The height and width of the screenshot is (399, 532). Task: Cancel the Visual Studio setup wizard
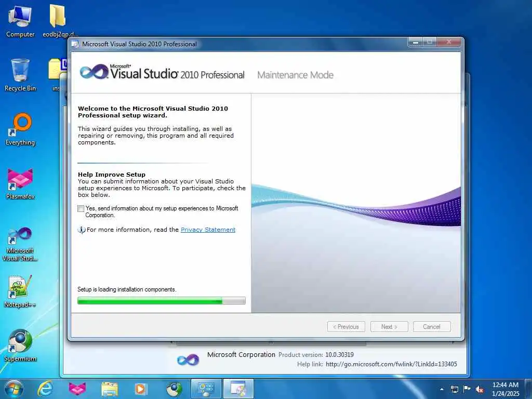(432, 327)
